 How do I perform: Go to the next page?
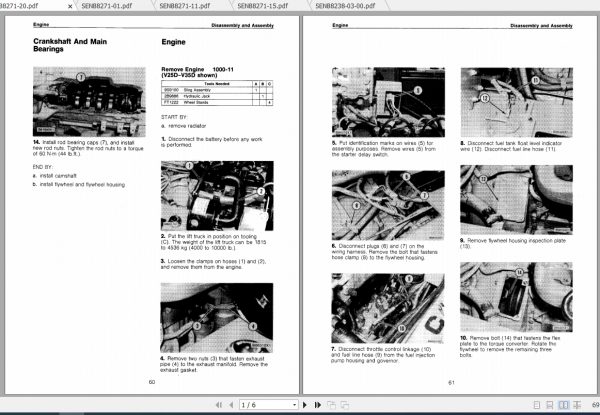point(305,405)
